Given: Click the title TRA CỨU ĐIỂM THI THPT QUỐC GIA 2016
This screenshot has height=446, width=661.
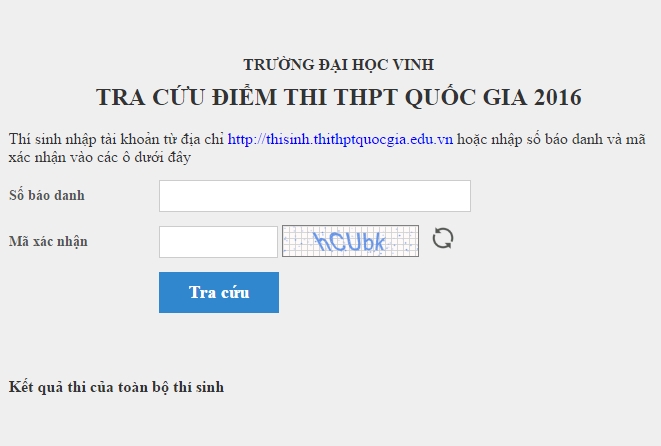Looking at the screenshot, I should 339,97.
